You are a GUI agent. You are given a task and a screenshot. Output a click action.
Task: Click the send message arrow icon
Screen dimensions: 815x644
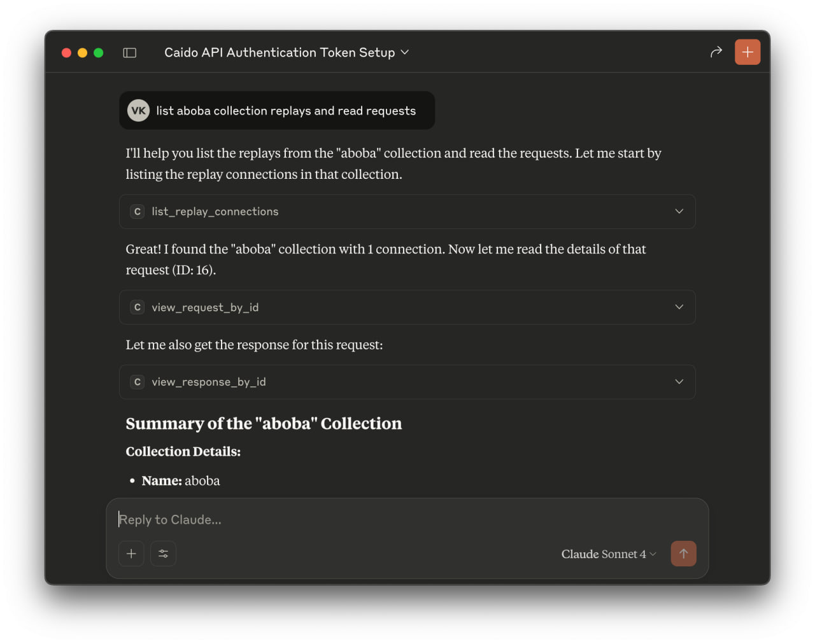tap(683, 554)
